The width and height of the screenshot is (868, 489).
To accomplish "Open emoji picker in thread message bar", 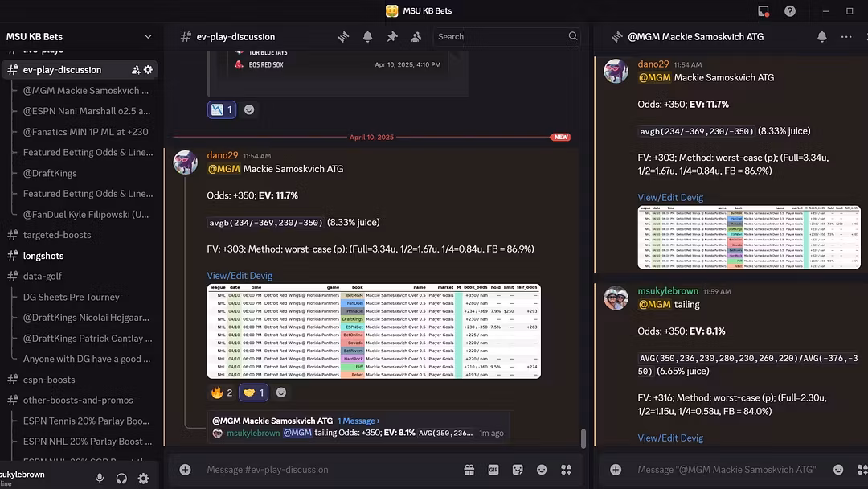I will click(x=838, y=470).
